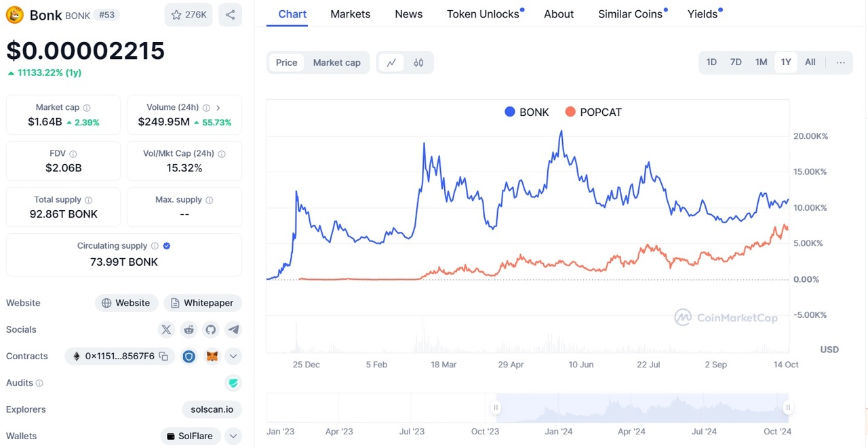Switch to candlestick chart view
868x448 pixels.
(x=418, y=62)
